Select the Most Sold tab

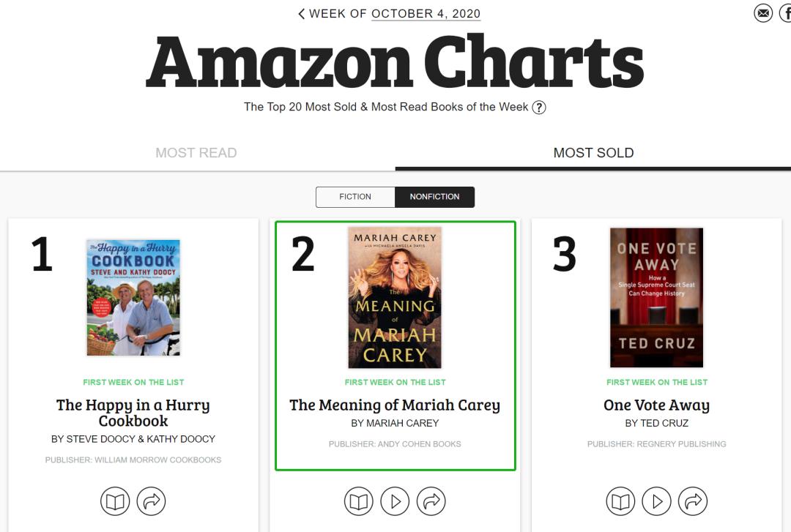(x=593, y=153)
